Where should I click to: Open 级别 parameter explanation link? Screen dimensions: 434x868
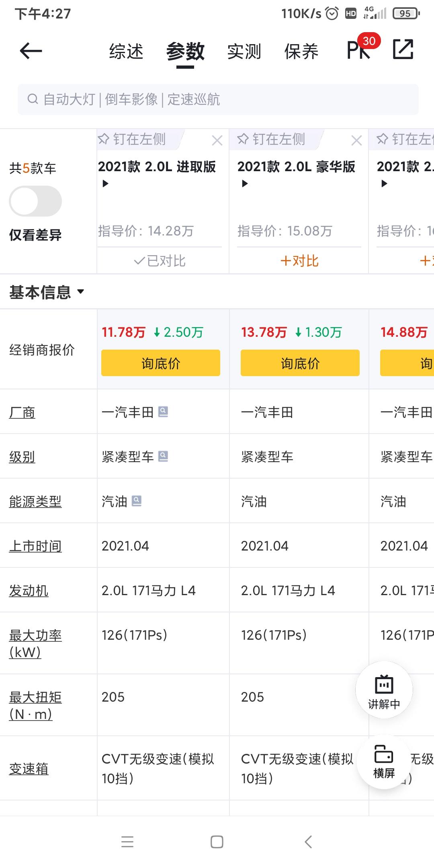(22, 457)
